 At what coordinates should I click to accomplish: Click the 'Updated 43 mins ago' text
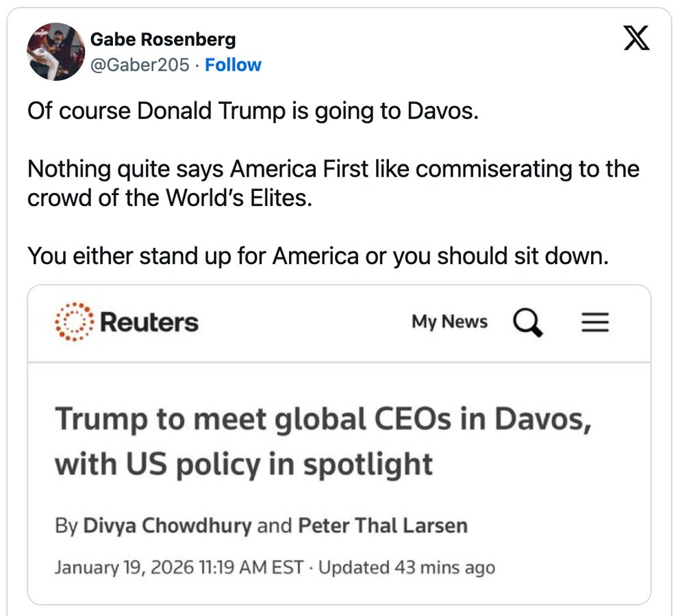tap(407, 567)
